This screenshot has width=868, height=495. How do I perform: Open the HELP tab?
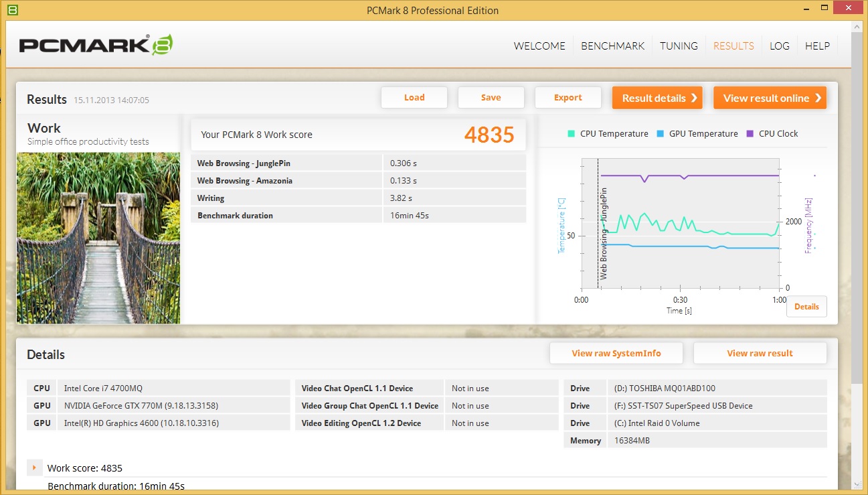tap(817, 46)
